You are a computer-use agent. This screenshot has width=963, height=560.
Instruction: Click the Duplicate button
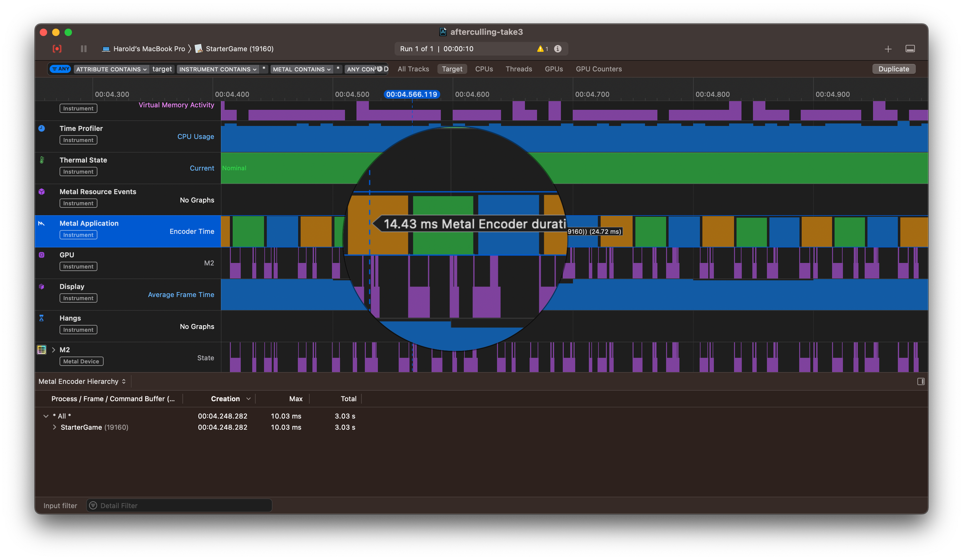[893, 69]
